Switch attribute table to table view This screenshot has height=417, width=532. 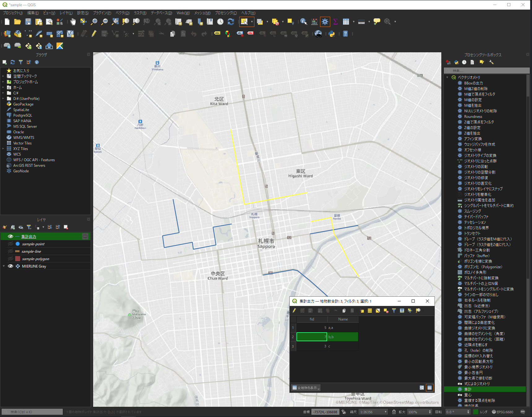click(x=430, y=388)
